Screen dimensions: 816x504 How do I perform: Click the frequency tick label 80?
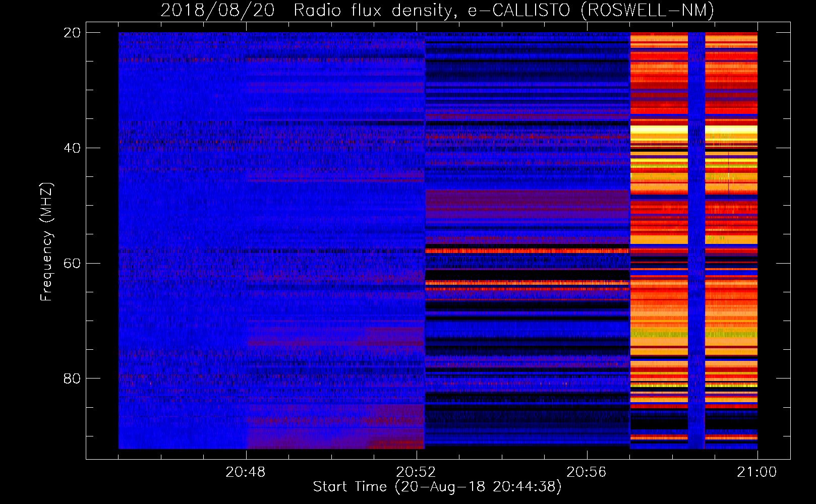click(x=72, y=379)
